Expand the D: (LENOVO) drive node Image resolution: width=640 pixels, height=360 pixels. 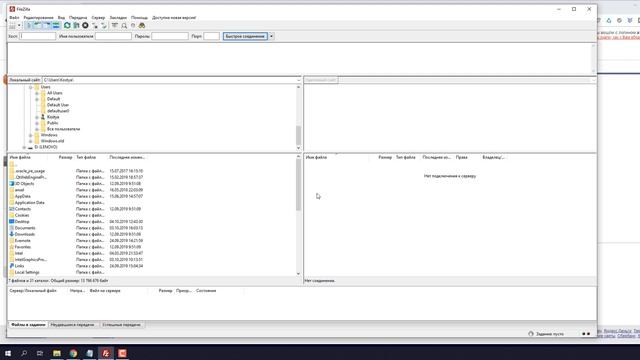pyautogui.click(x=24, y=147)
